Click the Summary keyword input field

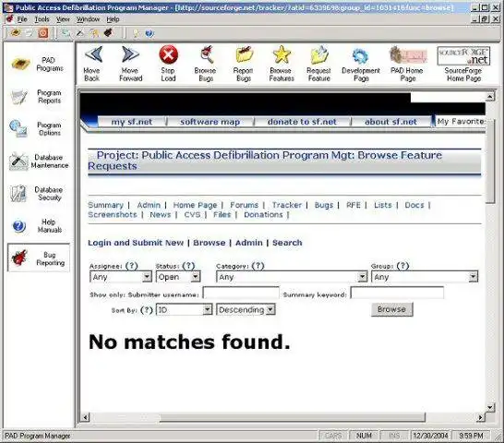tap(397, 293)
